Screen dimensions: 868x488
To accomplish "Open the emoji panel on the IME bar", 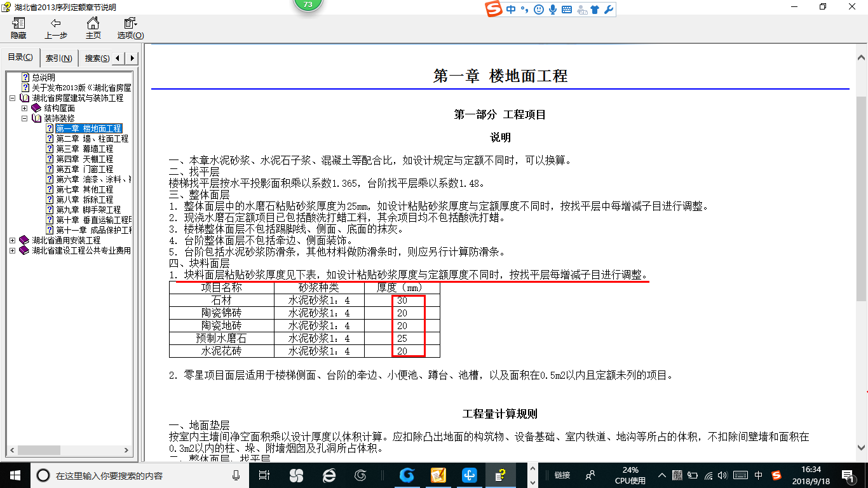I will pos(539,10).
